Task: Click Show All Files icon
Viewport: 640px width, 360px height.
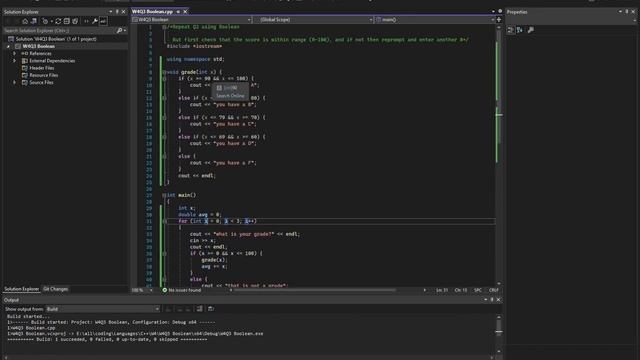Action: [x=75, y=21]
